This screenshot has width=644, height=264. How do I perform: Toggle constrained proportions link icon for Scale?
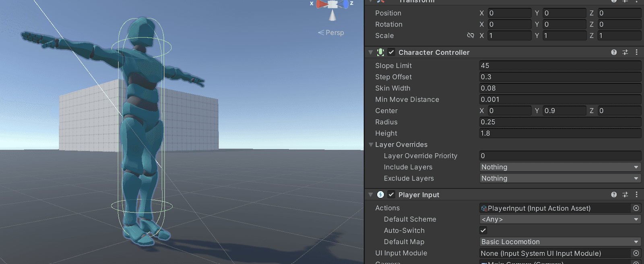(x=471, y=35)
